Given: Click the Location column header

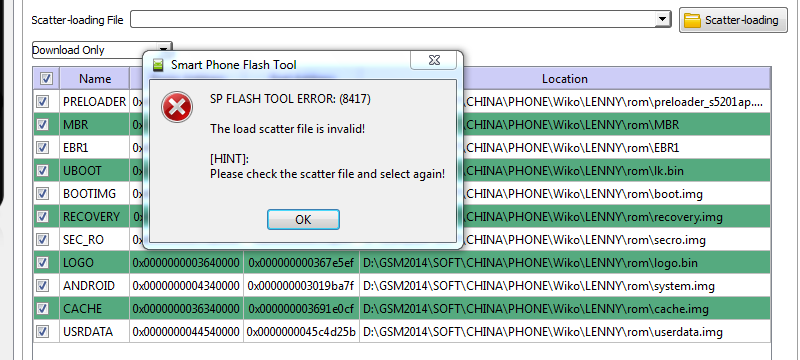Looking at the screenshot, I should coord(565,79).
